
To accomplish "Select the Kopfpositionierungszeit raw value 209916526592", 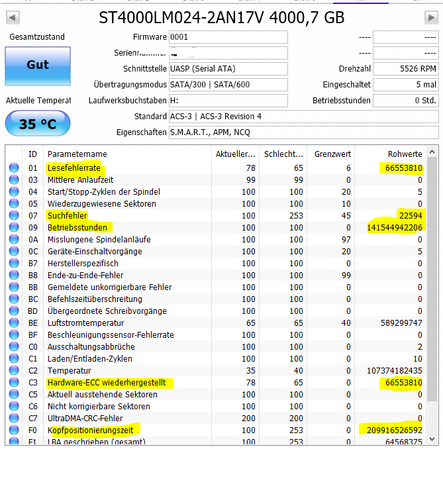I will click(395, 430).
